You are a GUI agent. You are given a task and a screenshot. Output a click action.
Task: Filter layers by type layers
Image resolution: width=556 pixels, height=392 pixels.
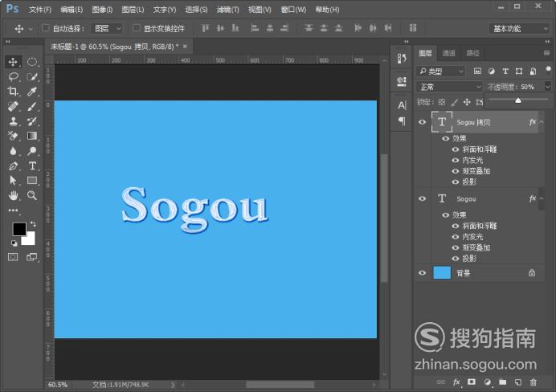coord(505,71)
